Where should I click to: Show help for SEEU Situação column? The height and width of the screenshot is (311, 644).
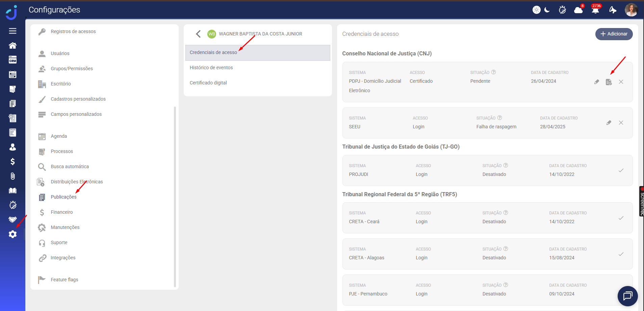(x=499, y=118)
